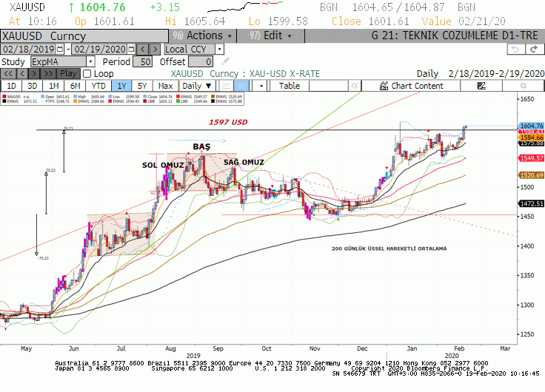The image size is (545, 392).
Task: Open the Local CCY currency dropdown
Action: [x=194, y=50]
